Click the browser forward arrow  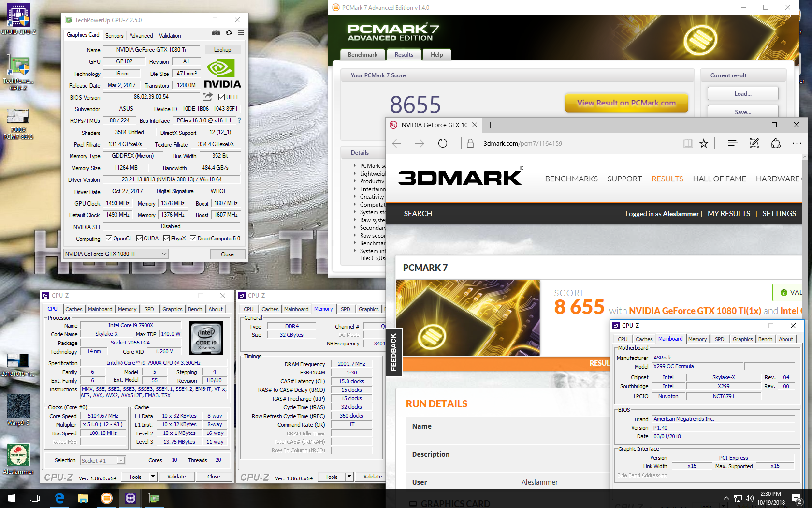[420, 143]
